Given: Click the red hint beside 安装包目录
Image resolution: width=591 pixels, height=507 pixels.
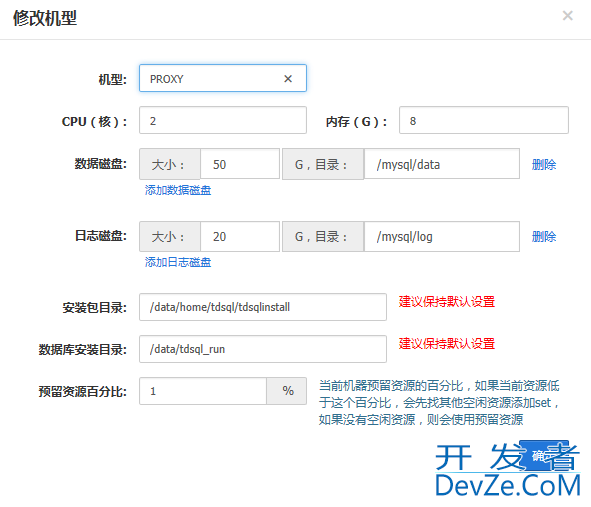Looking at the screenshot, I should (447, 302).
